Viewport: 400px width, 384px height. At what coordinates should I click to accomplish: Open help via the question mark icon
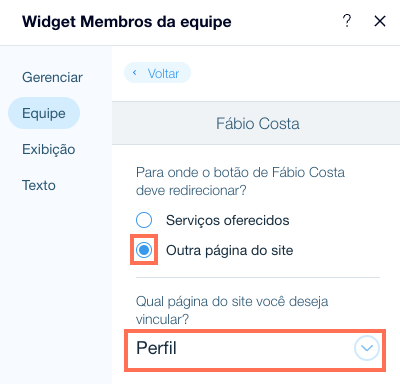347,21
